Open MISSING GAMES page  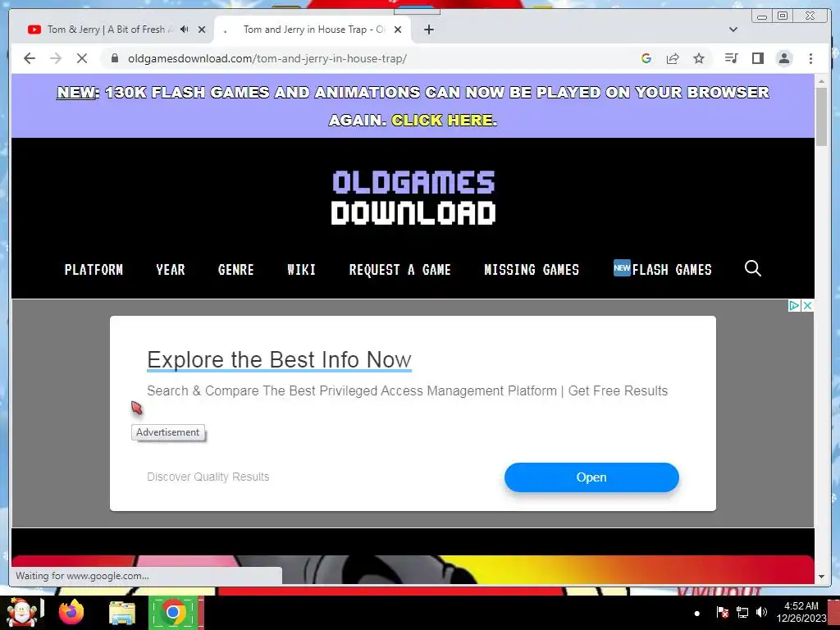pyautogui.click(x=532, y=269)
